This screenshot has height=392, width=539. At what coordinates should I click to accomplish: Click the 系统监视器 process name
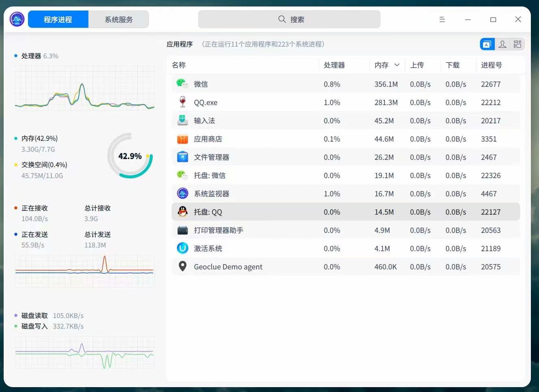coord(211,194)
